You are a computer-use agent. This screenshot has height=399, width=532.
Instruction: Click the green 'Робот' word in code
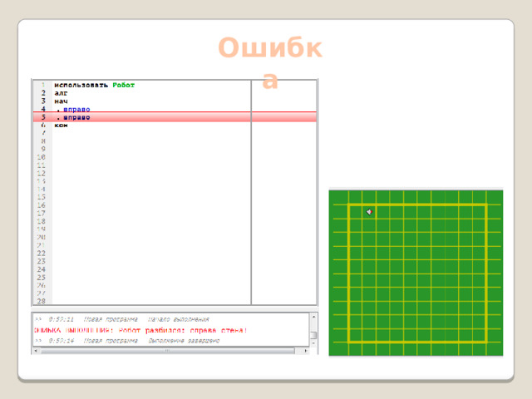coord(123,85)
